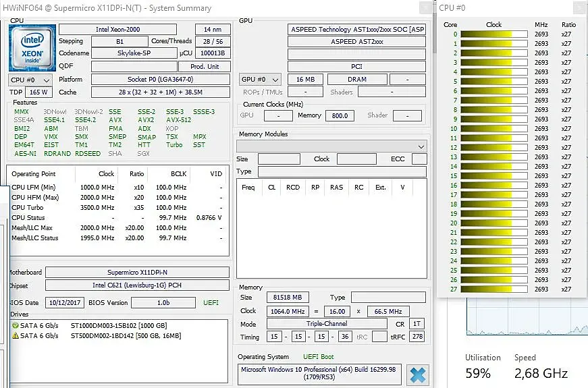
Task: Click the AVX-512 feature label
Action: (178, 120)
